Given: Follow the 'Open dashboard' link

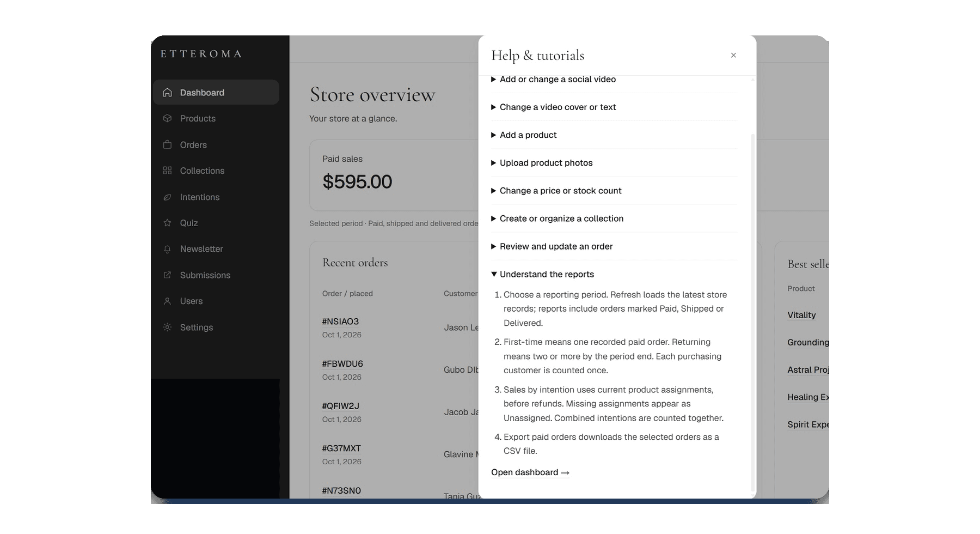Looking at the screenshot, I should point(530,472).
